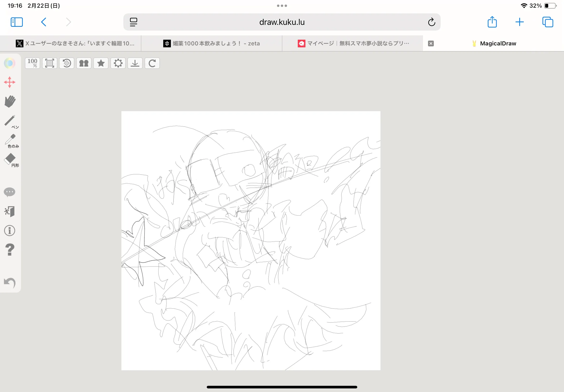Click the download image button

(x=135, y=63)
